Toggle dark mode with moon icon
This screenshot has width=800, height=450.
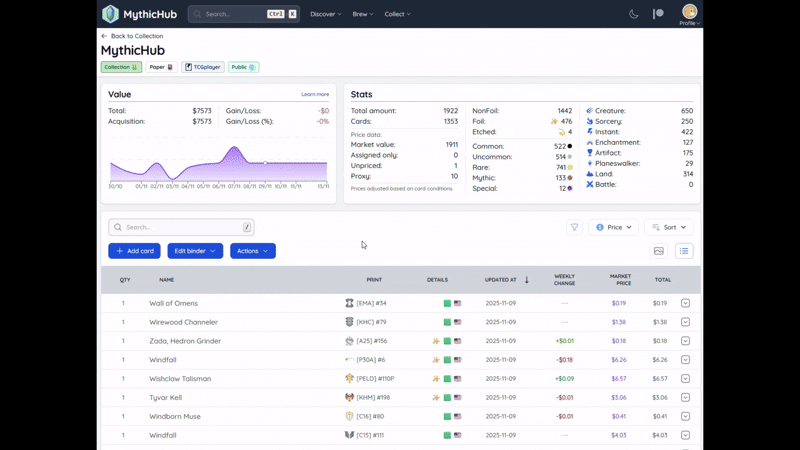click(634, 14)
